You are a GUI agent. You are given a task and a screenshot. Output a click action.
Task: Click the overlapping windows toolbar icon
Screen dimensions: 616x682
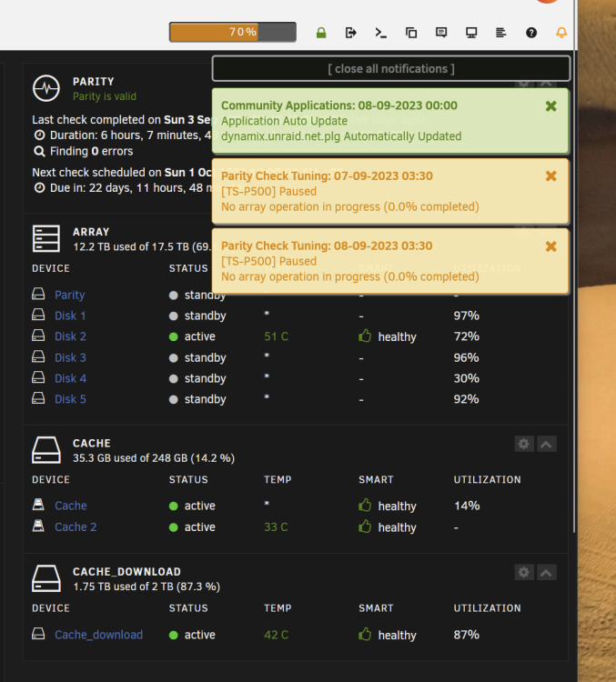(411, 33)
